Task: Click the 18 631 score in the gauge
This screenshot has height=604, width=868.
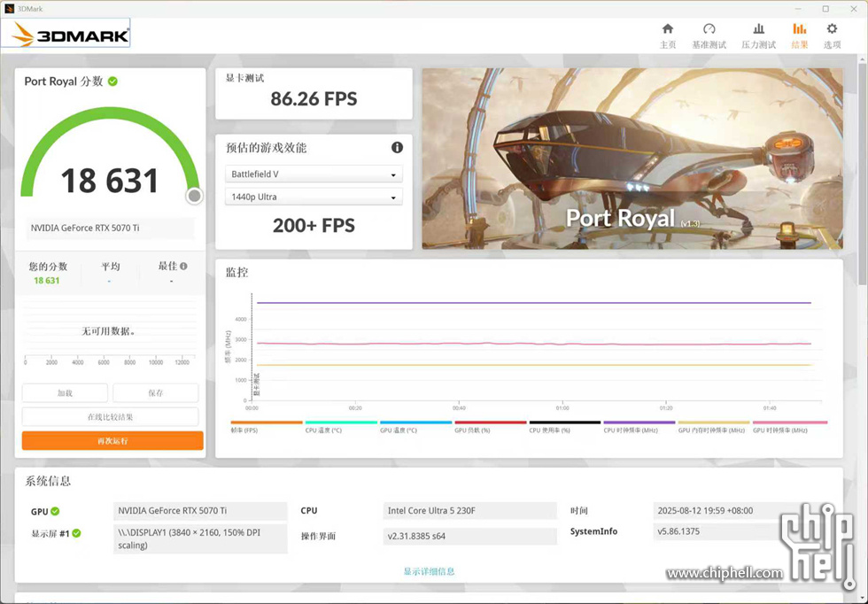Action: pos(110,181)
